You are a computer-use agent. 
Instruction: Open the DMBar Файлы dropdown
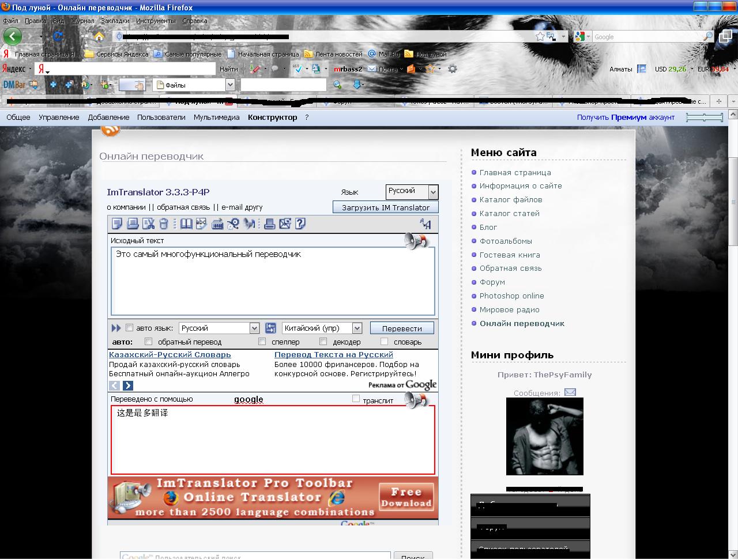[x=194, y=85]
